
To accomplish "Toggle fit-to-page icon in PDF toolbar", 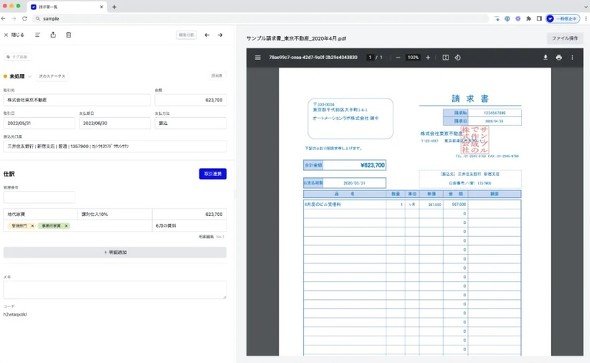I will coord(446,58).
